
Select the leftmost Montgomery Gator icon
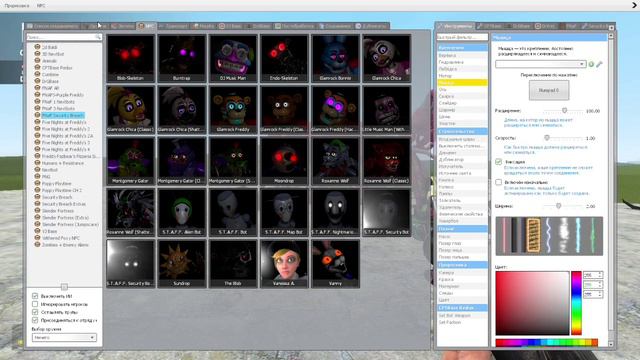(131, 161)
